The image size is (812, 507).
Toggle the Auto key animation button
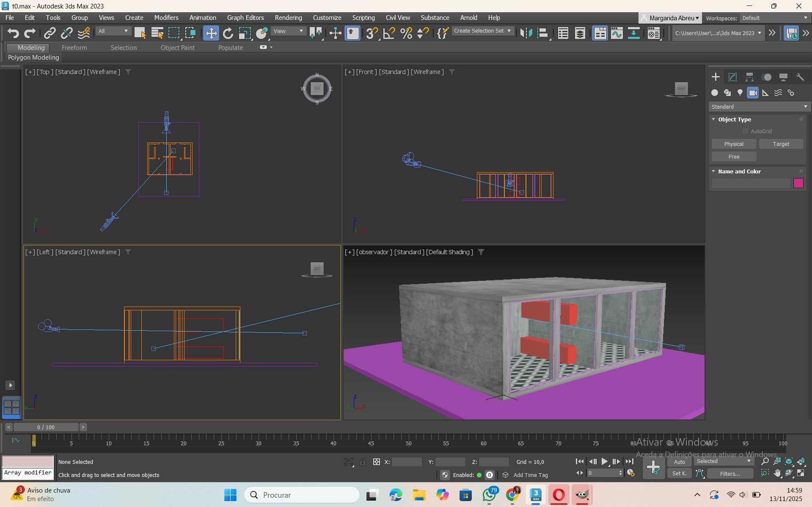tap(679, 462)
